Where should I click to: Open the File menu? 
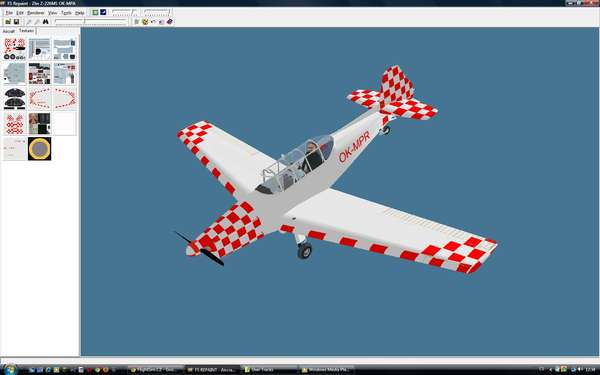tap(9, 13)
